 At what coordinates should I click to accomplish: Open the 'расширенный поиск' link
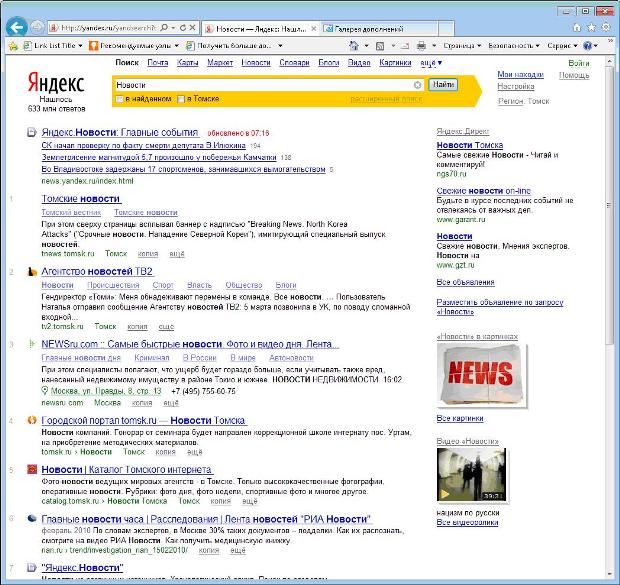pyautogui.click(x=386, y=99)
